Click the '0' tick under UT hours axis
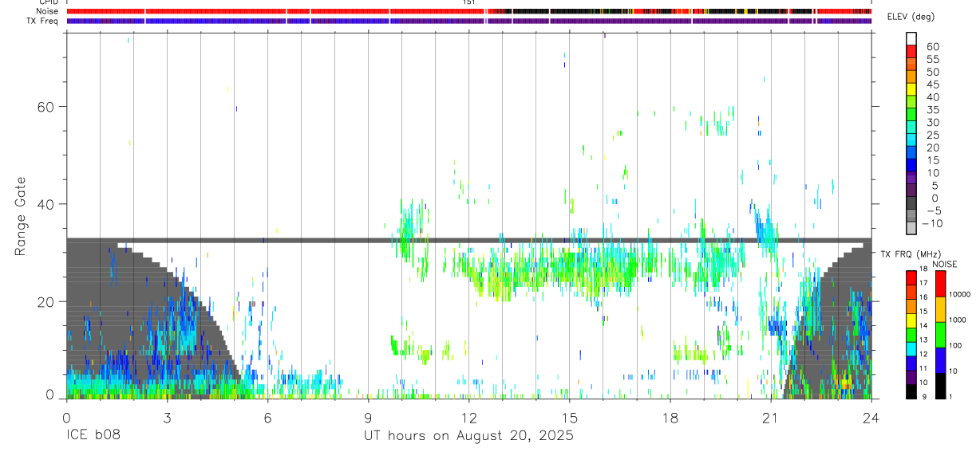The width and height of the screenshot is (980, 452). [66, 417]
